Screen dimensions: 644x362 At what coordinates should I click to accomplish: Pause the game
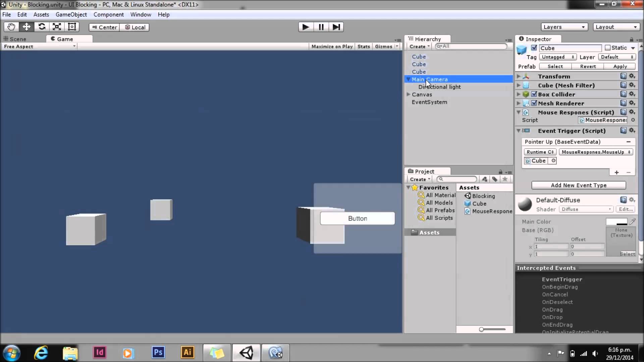point(321,27)
